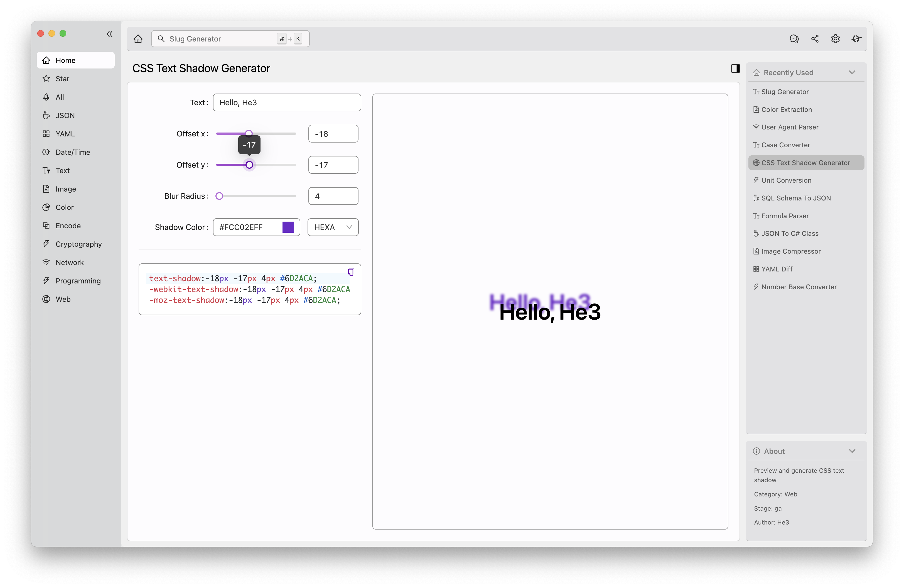Toggle the panel layout button
The image size is (904, 588).
[x=735, y=68]
